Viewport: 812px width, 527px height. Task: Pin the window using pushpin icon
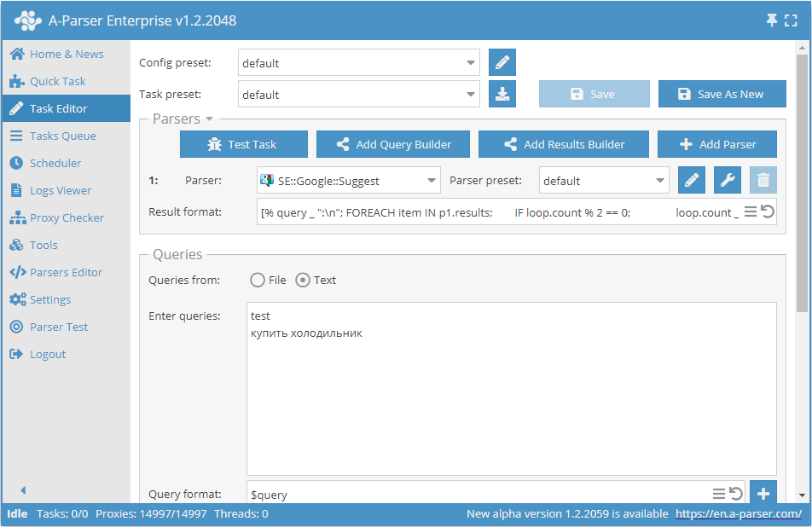point(773,20)
